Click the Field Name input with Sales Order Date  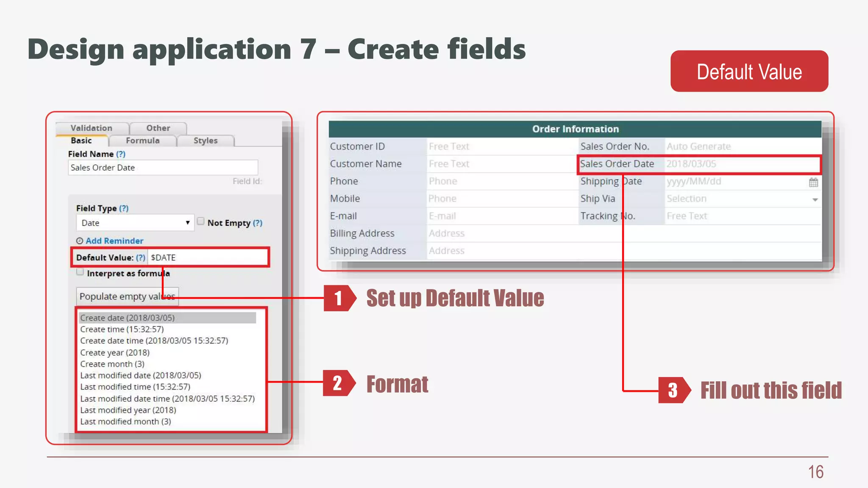163,168
